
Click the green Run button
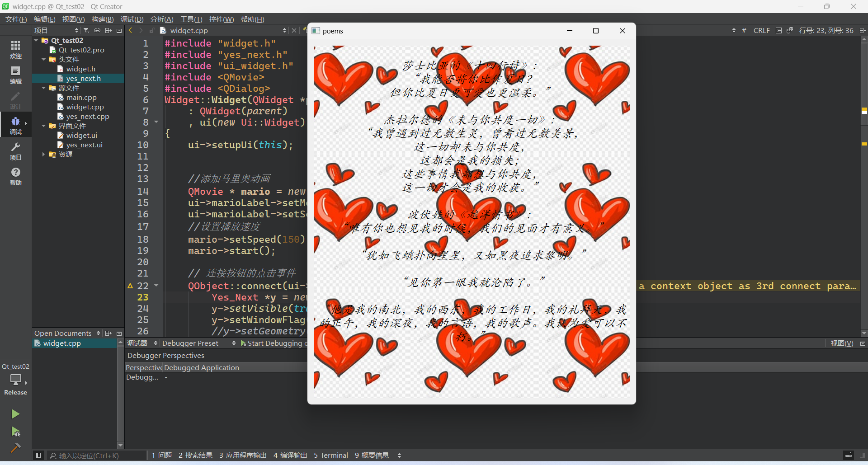(x=15, y=414)
